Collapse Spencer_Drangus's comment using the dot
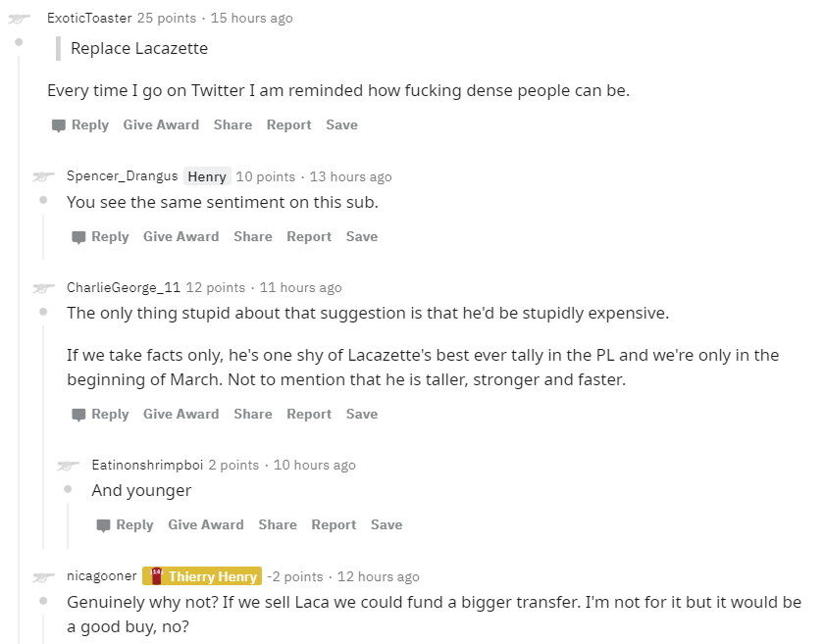Viewport: 824px width, 644px height. [x=43, y=200]
